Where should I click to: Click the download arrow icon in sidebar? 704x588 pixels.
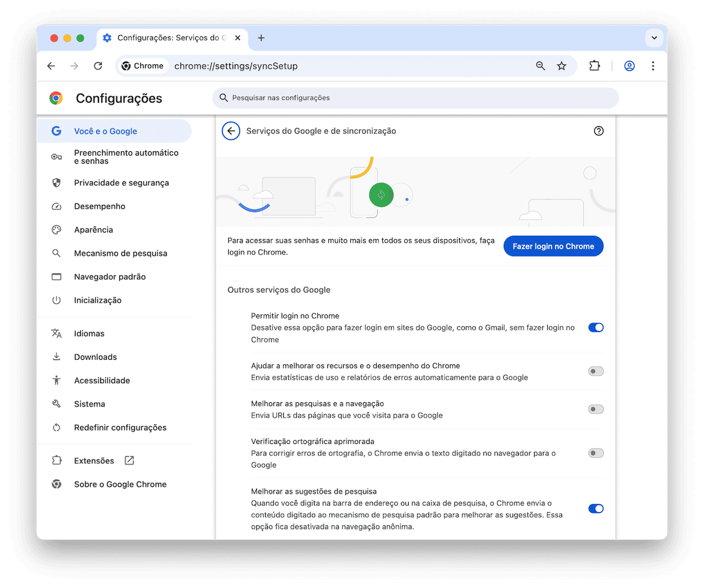click(x=56, y=357)
